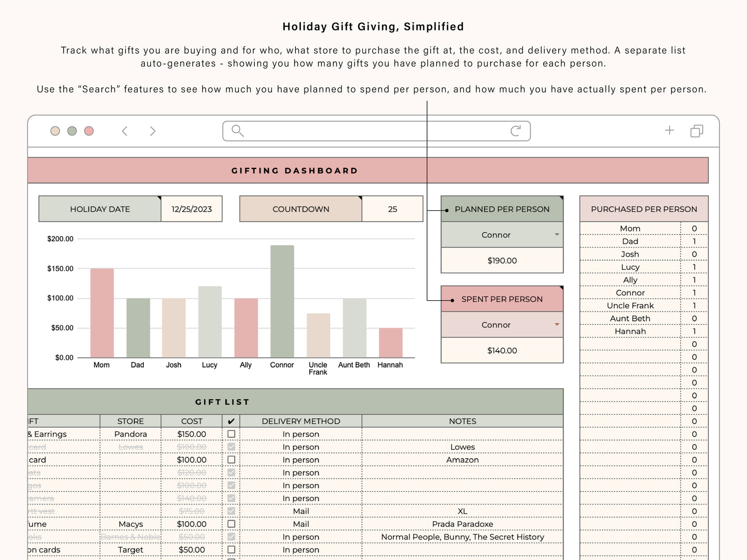The image size is (747, 560).
Task: Open a new tab with plus icon
Action: tap(669, 130)
